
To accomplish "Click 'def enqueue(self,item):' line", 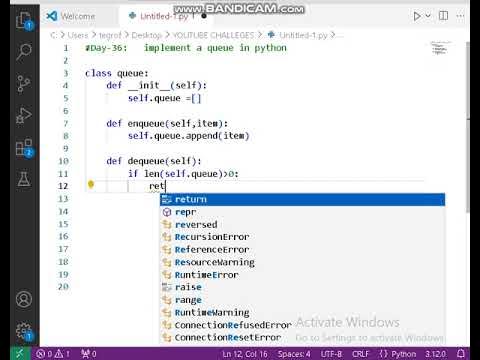I will (167, 123).
